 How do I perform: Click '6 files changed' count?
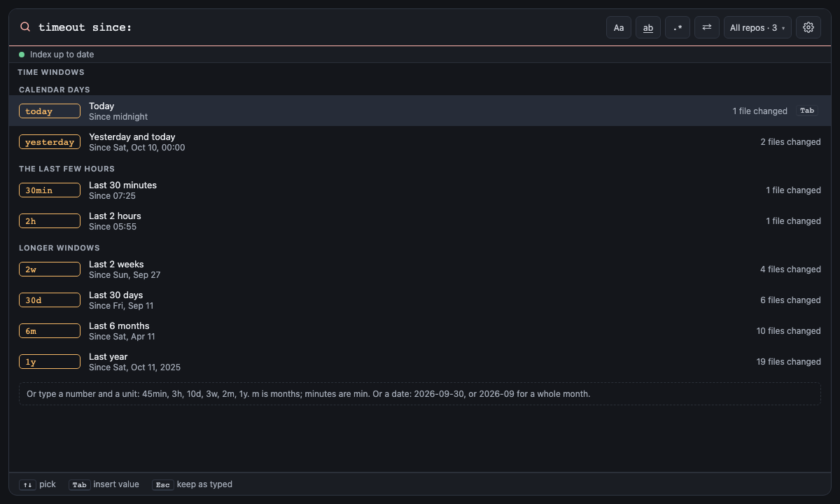point(790,300)
